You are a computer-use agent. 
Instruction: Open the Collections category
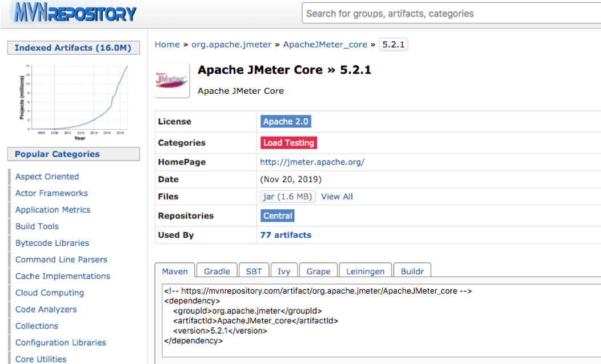pos(37,326)
